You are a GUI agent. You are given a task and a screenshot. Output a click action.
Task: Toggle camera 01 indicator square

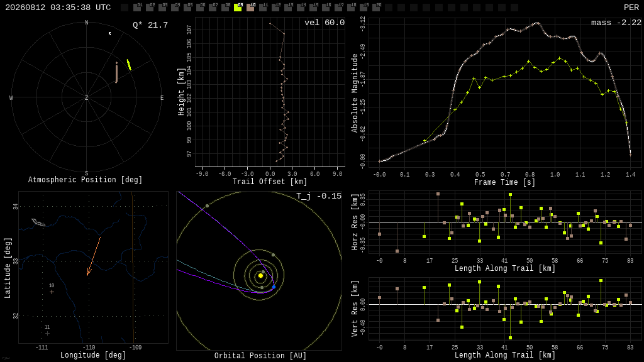(x=137, y=8)
